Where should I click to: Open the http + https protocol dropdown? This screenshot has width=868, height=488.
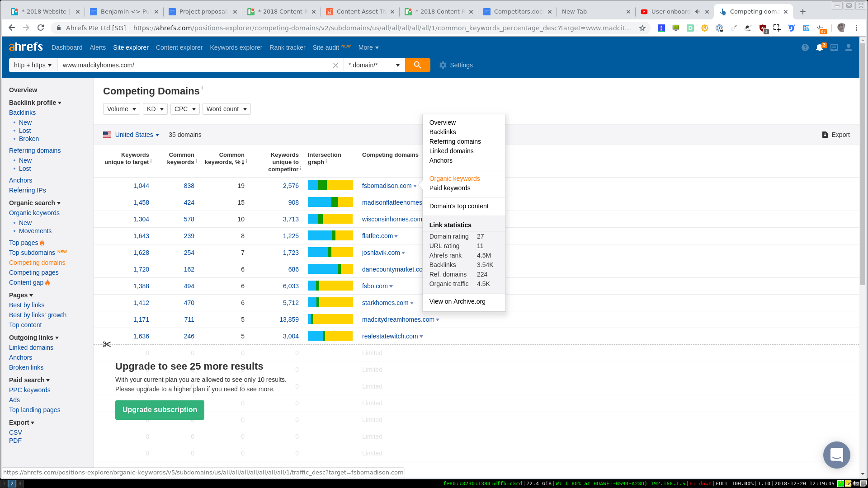tap(33, 65)
